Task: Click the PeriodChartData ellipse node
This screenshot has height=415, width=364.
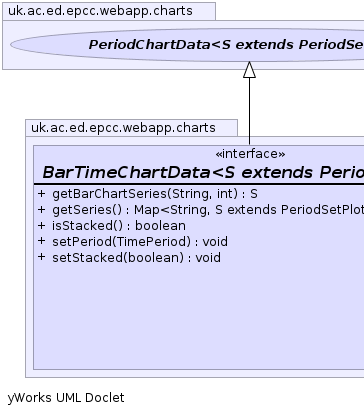Action: [187, 45]
